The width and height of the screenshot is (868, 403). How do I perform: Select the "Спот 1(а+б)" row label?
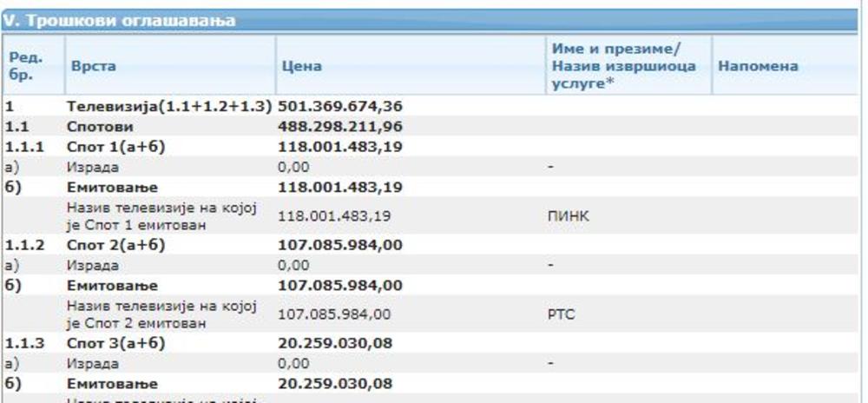(116, 146)
